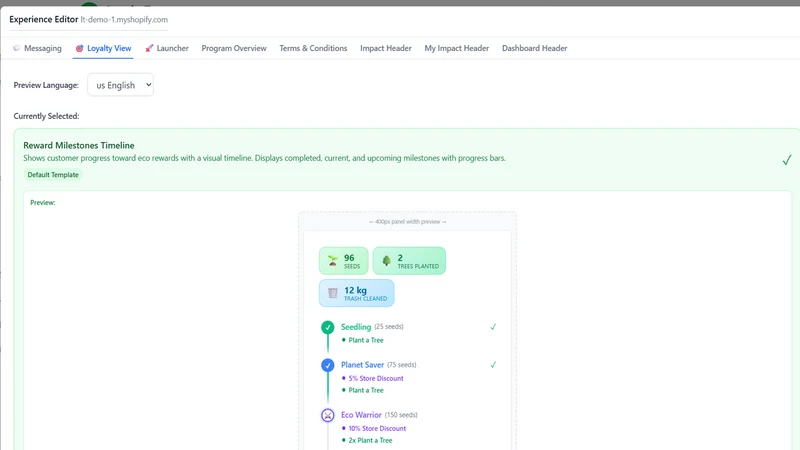Click the Experience Editor heading
This screenshot has height=450, width=800.
click(x=43, y=19)
